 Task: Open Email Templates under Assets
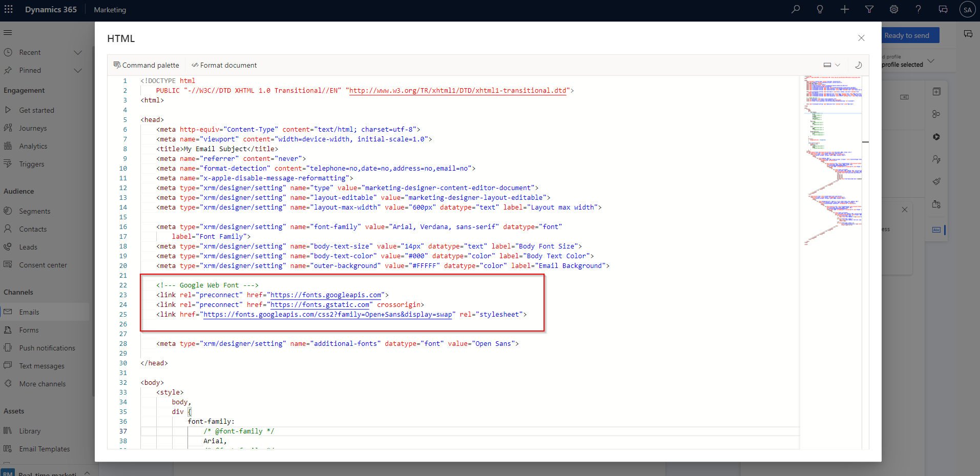[x=45, y=449]
